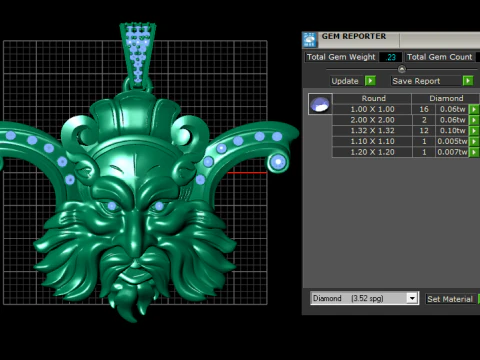
Task: Click the 0.10tw weight cell
Action: (452, 130)
